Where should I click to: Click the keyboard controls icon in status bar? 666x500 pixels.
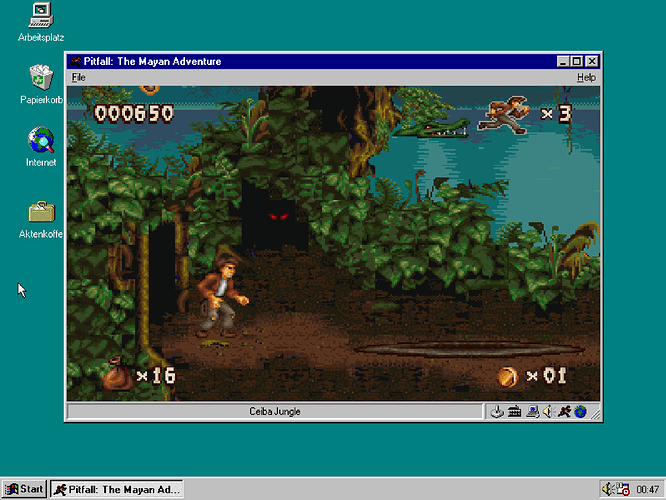click(x=514, y=411)
